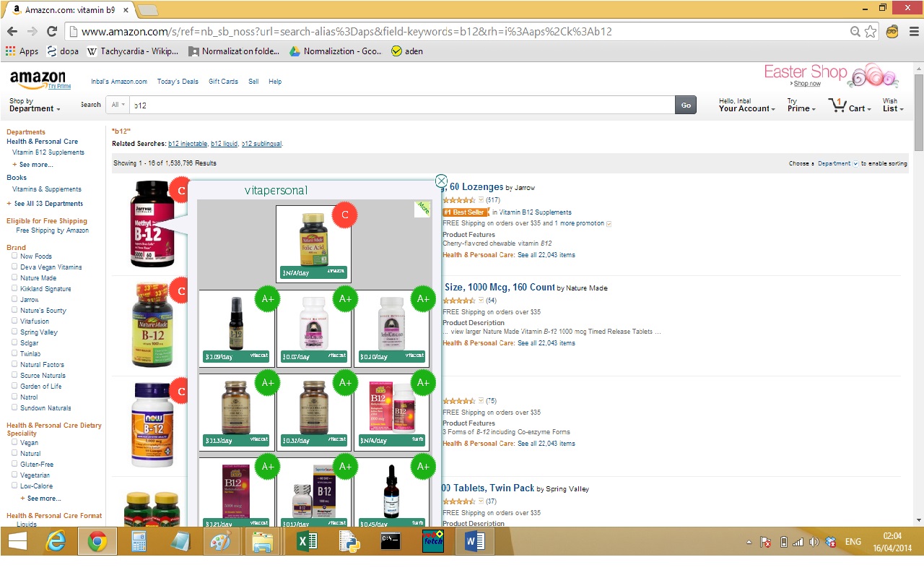Check the Now Foods brand filter

coord(14,256)
